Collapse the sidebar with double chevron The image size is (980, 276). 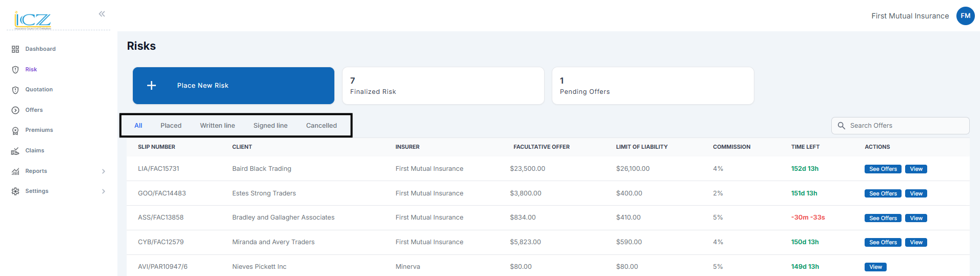[x=102, y=14]
